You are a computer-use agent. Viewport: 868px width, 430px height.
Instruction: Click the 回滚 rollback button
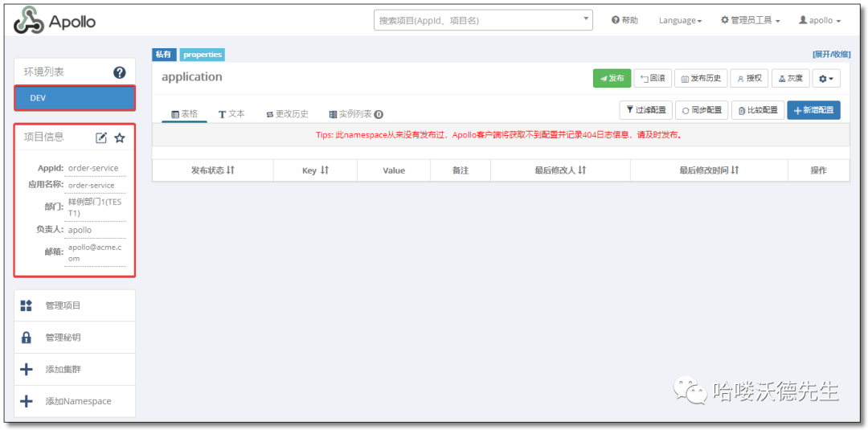click(x=653, y=79)
